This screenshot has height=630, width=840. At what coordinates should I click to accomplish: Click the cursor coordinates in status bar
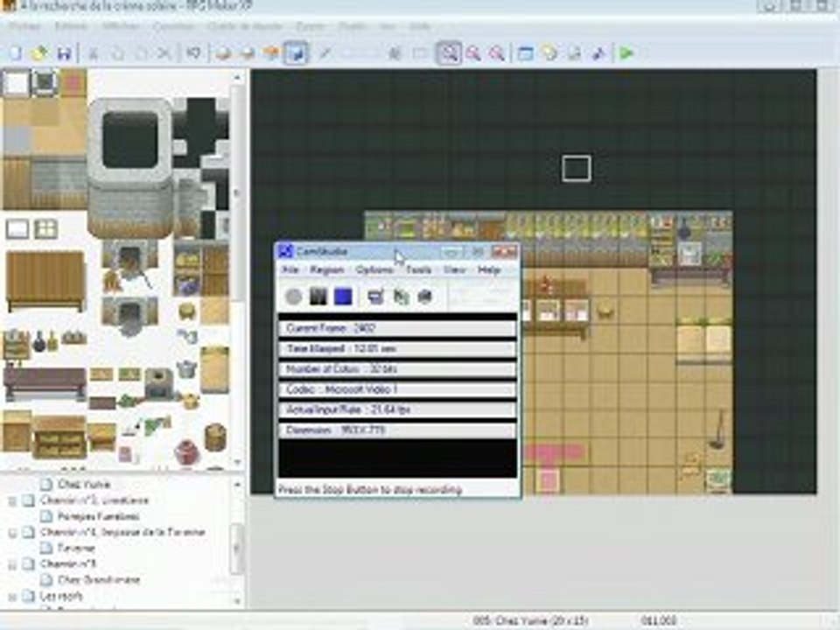pyautogui.click(x=658, y=621)
